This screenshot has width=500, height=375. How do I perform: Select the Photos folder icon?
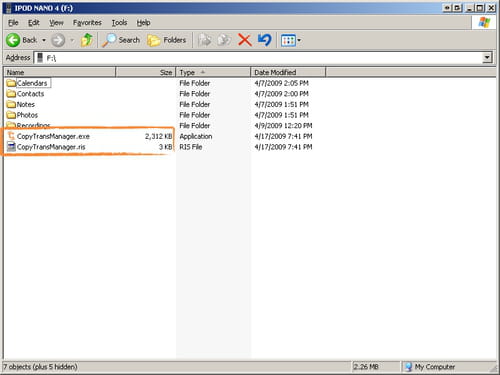pyautogui.click(x=11, y=115)
